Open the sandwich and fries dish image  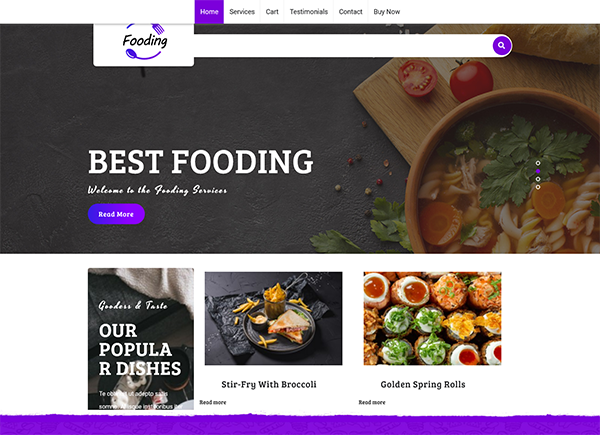point(274,318)
